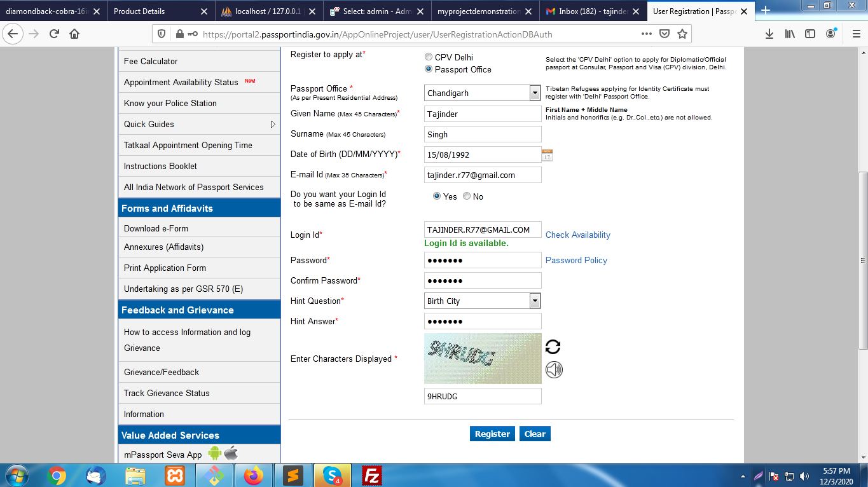
Task: Open the Passport Office dropdown
Action: click(534, 93)
